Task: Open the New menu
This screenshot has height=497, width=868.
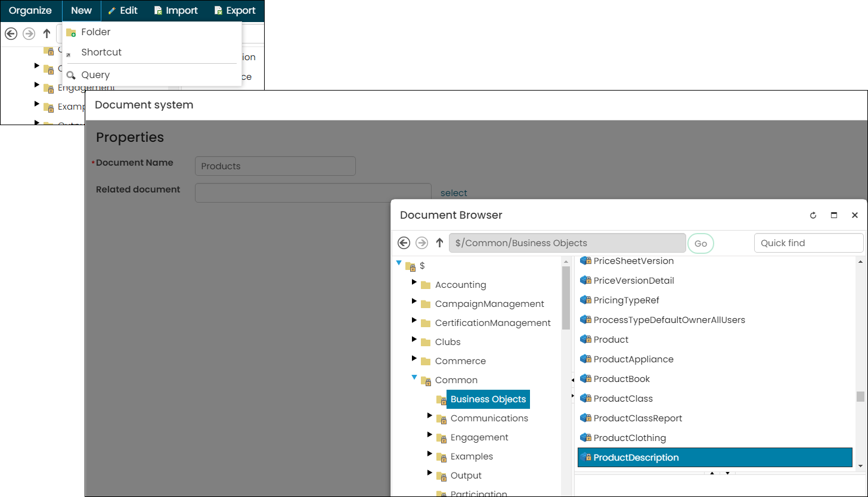Action: point(81,11)
